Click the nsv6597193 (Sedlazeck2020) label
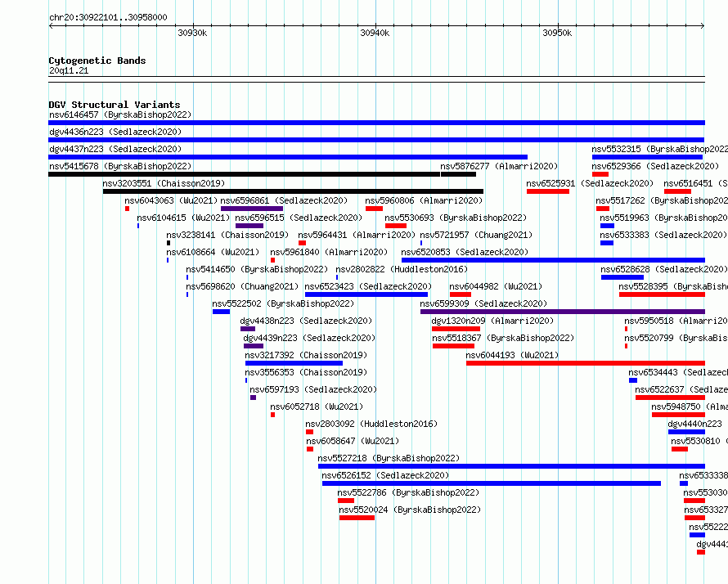Screen dimensions: 728x584 (313, 389)
